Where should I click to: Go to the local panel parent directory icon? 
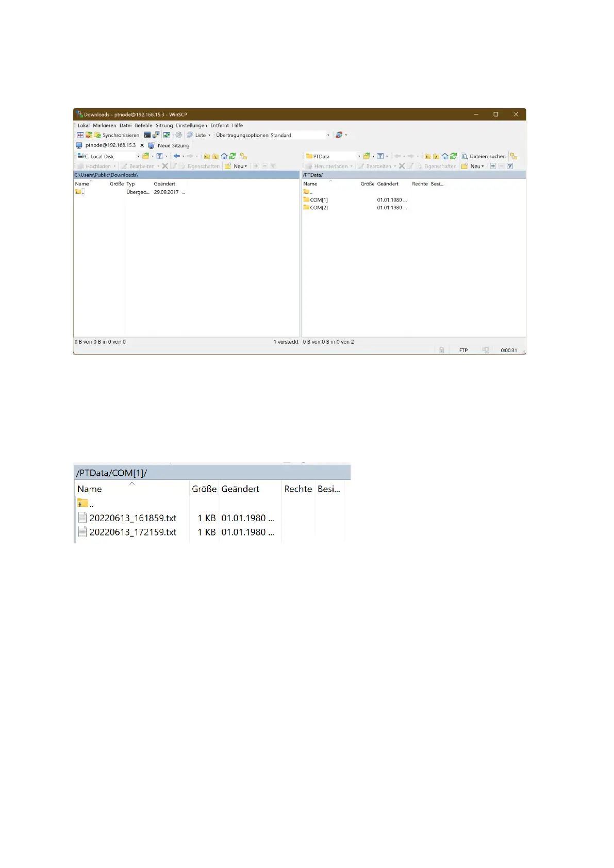(207, 156)
